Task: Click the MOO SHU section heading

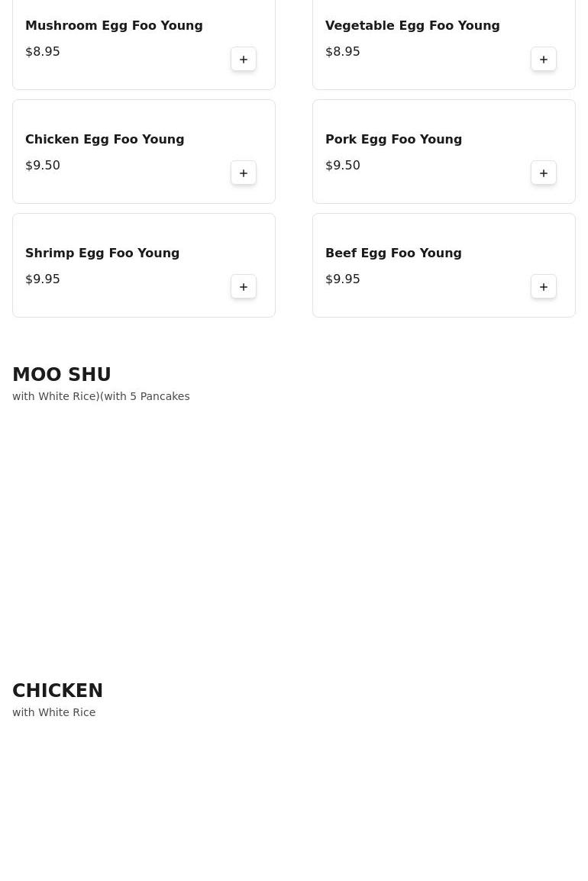Action: tap(62, 374)
